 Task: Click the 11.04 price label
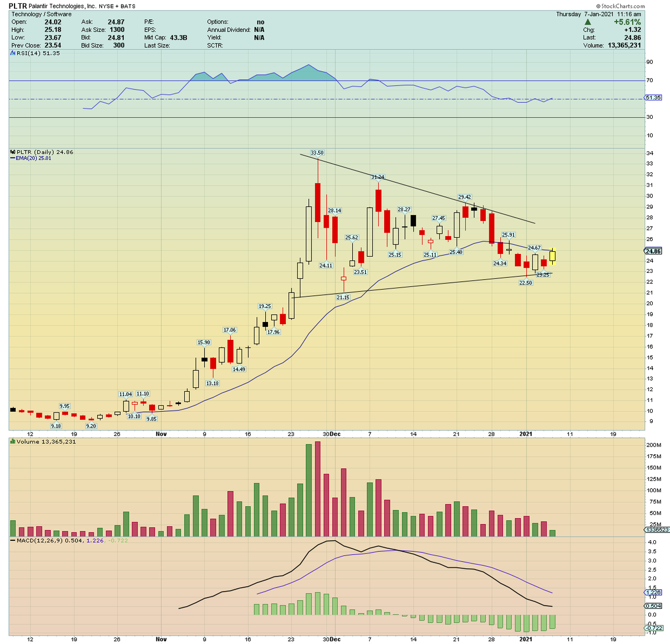pyautogui.click(x=125, y=394)
